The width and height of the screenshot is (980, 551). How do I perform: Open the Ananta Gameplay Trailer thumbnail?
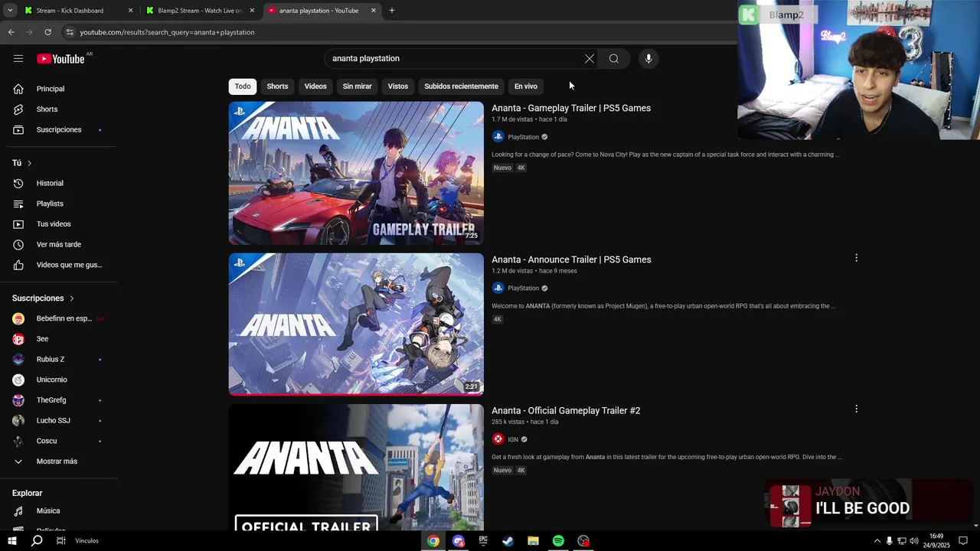point(356,173)
